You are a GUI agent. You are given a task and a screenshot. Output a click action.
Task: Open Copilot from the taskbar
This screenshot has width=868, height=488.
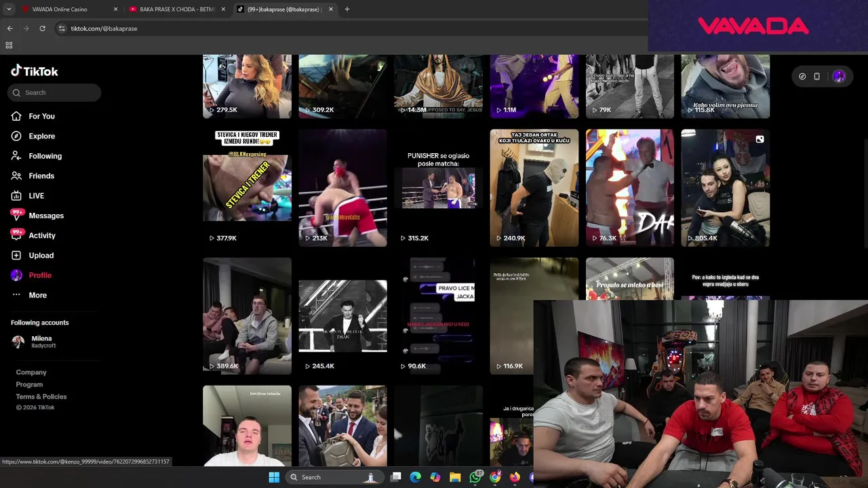click(x=435, y=477)
